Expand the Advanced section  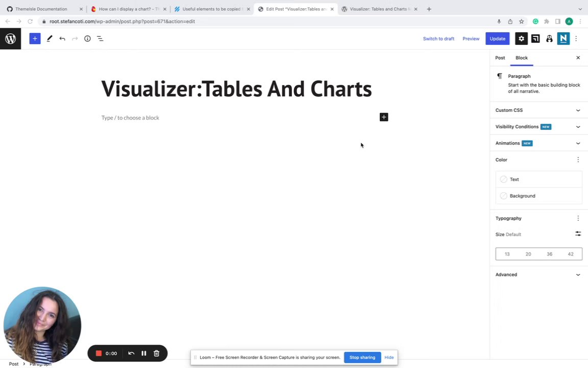538,274
